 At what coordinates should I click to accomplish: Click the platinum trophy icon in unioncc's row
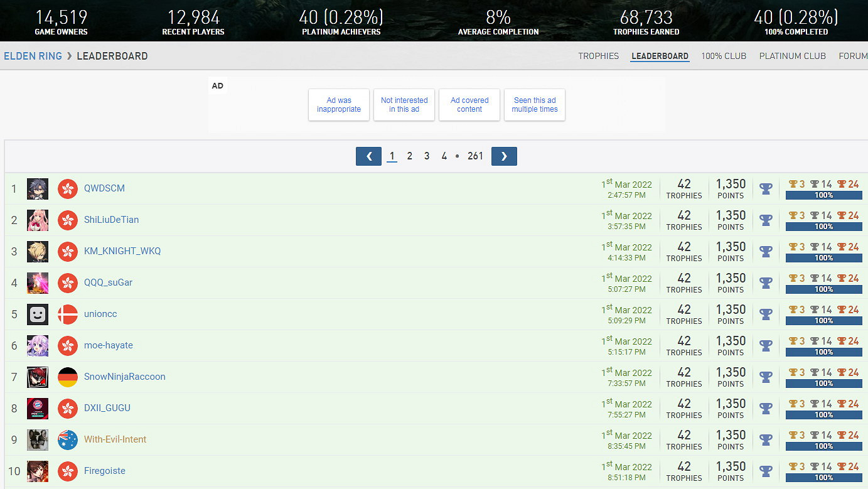[766, 314]
